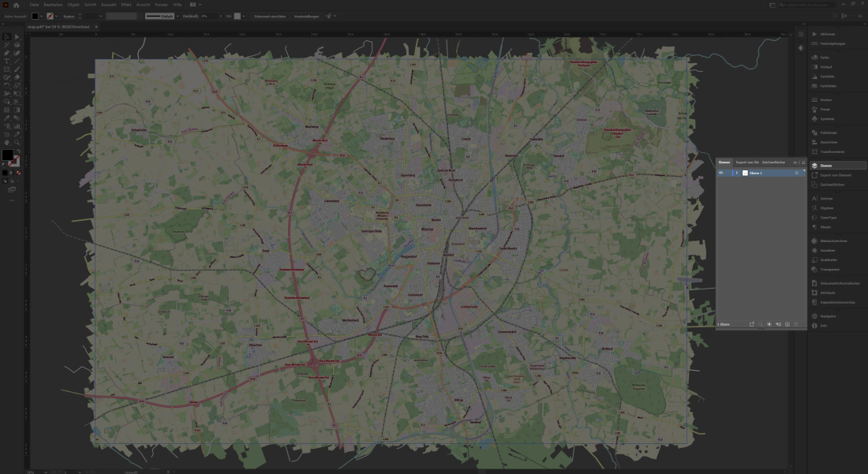Screen dimensions: 868x474
Task: Enable Draw Normal mode in toolbox
Action: pos(5,181)
